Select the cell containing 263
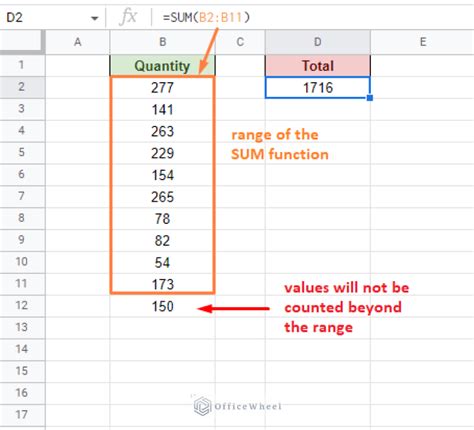Image resolution: width=474 pixels, height=430 pixels. click(x=162, y=131)
